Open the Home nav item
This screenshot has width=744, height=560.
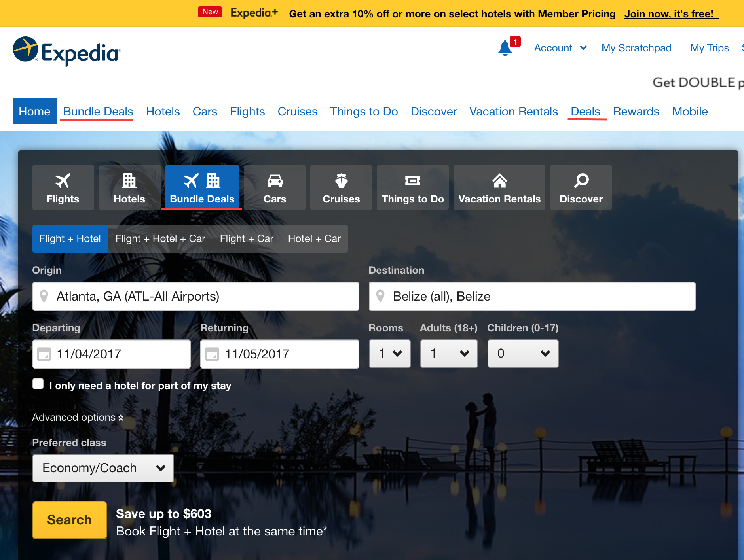pyautogui.click(x=35, y=111)
